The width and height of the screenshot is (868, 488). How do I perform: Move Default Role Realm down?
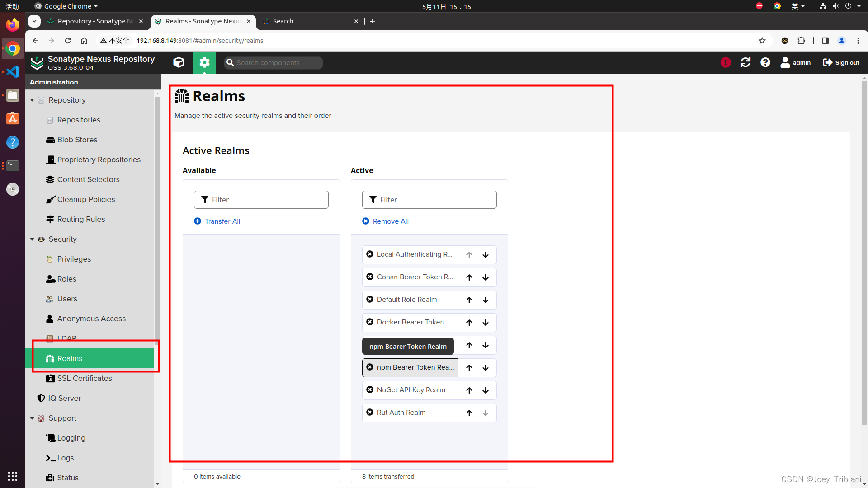tap(486, 300)
